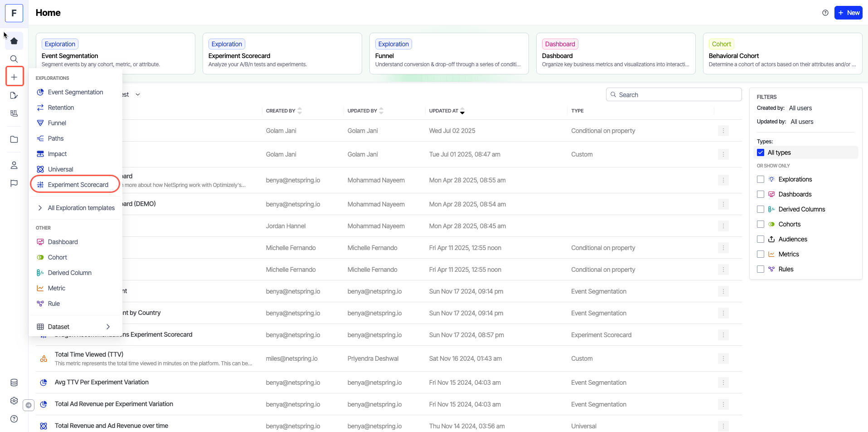
Task: Open the Behavioral Cohort template card
Action: 783,54
